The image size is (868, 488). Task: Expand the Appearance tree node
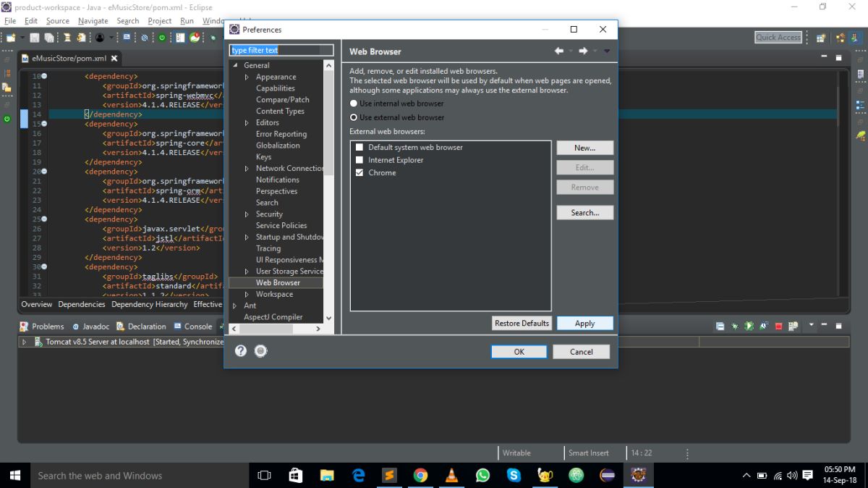(x=247, y=77)
